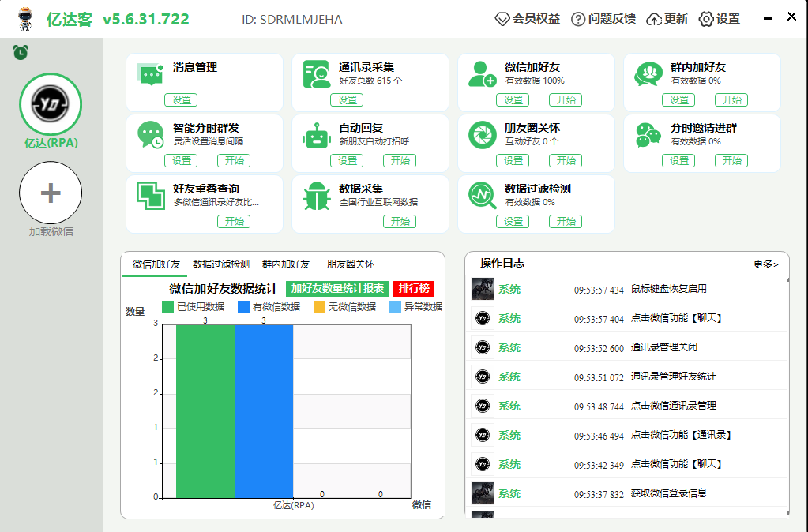Open 设置 for 分时邀请进群
The width and height of the screenshot is (808, 532).
(x=678, y=161)
